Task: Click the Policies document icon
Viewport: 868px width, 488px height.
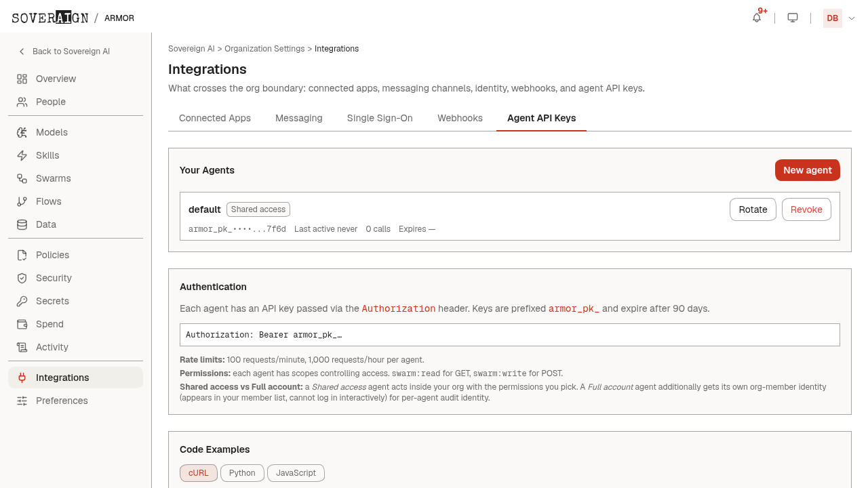Action: click(22, 255)
